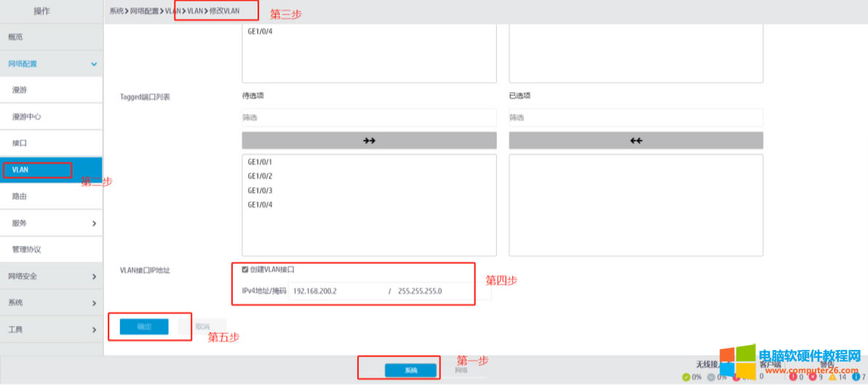Click the remove-all arrows button for Tagged ports

636,140
